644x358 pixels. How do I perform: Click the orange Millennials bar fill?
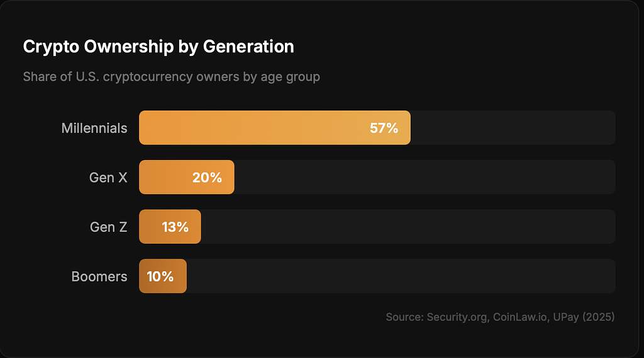pyautogui.click(x=252, y=128)
